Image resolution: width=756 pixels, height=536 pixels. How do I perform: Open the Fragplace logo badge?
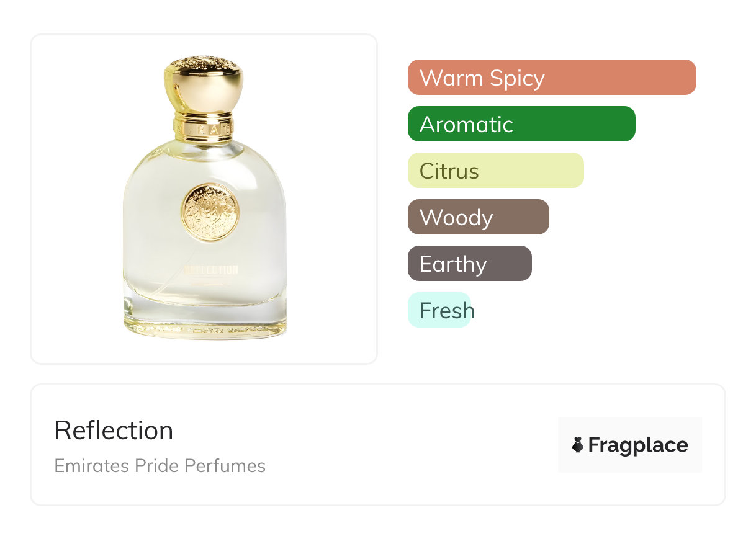[x=629, y=445]
